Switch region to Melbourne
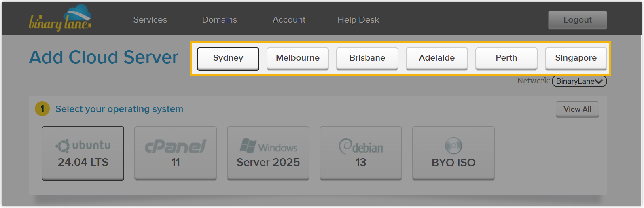 tap(298, 59)
